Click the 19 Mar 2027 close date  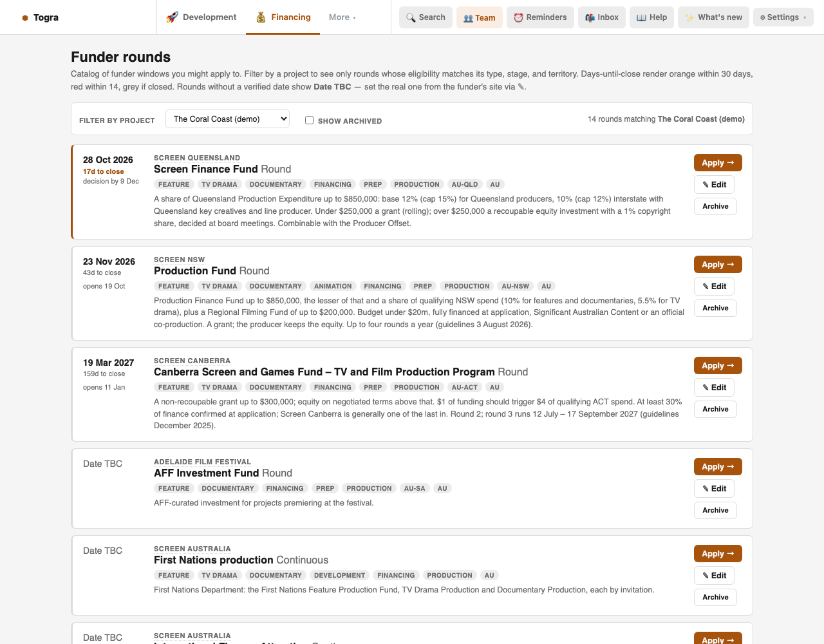(109, 363)
